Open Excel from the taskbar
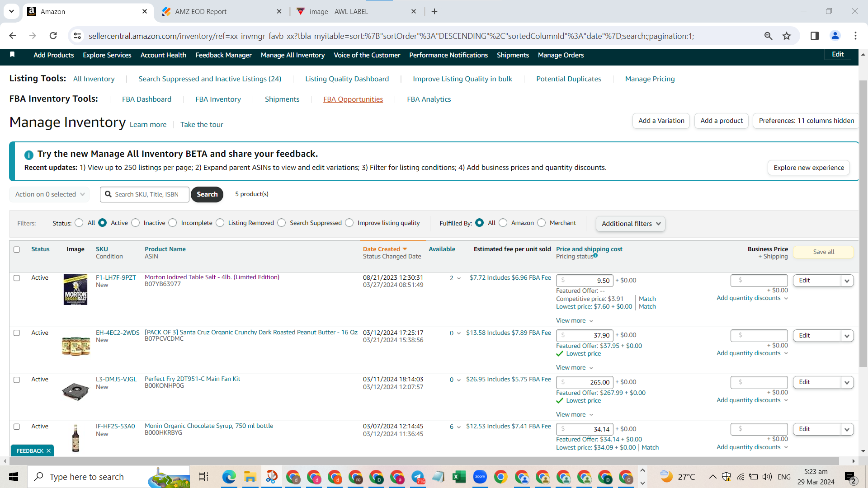 tap(459, 477)
